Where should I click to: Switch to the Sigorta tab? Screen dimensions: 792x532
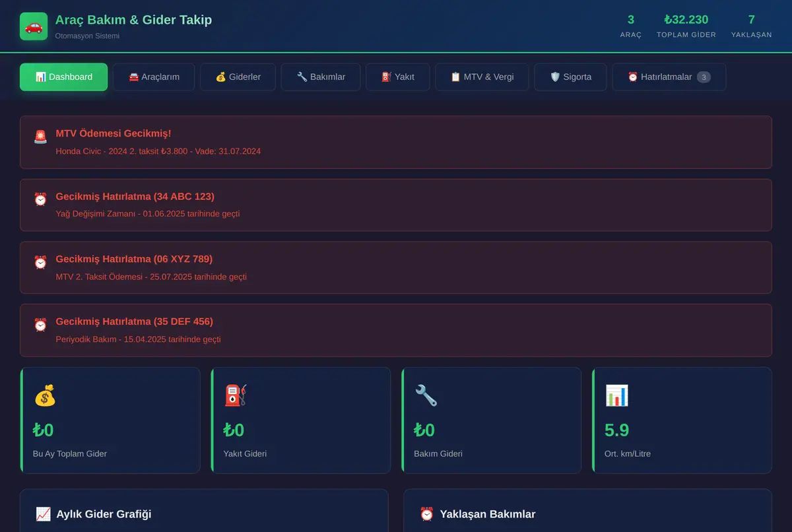click(x=570, y=77)
